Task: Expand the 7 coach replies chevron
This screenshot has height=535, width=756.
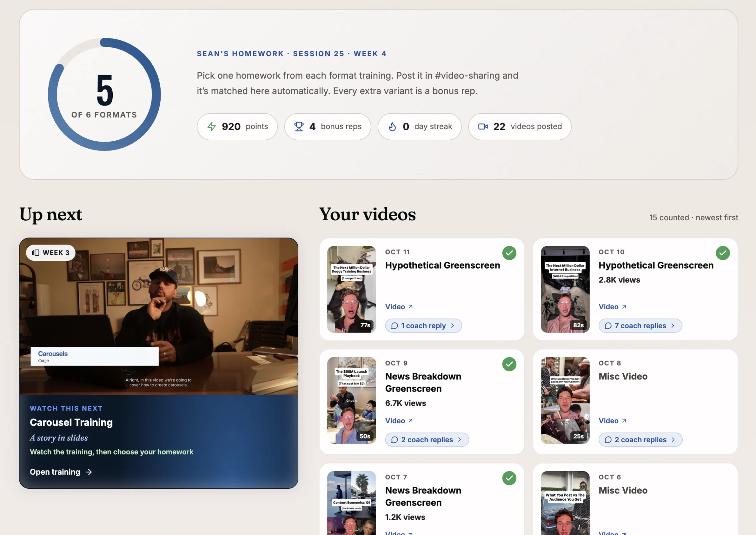Action: coord(673,326)
